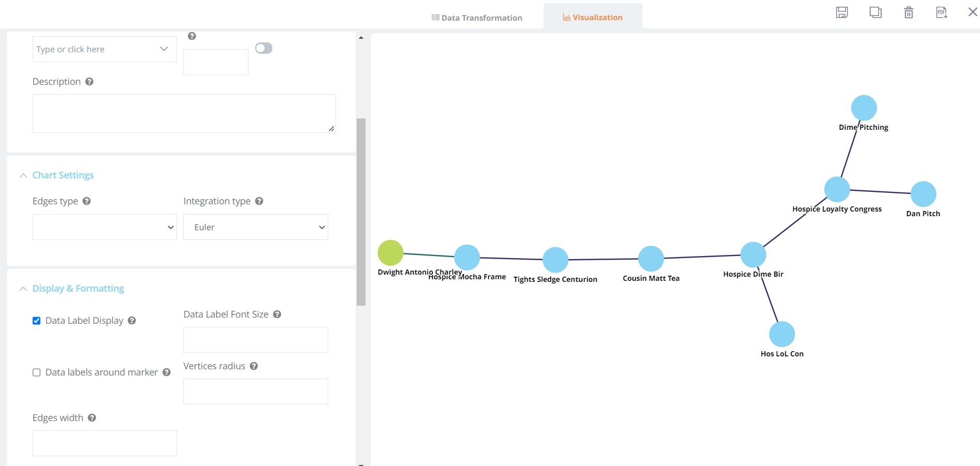This screenshot has width=980, height=466.
Task: Click the duplicate chart icon
Action: click(x=875, y=12)
